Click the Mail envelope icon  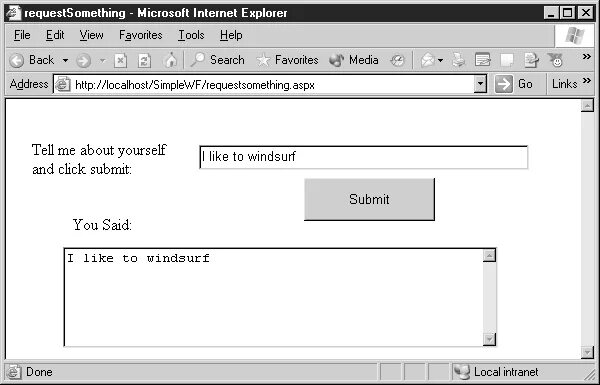click(427, 60)
